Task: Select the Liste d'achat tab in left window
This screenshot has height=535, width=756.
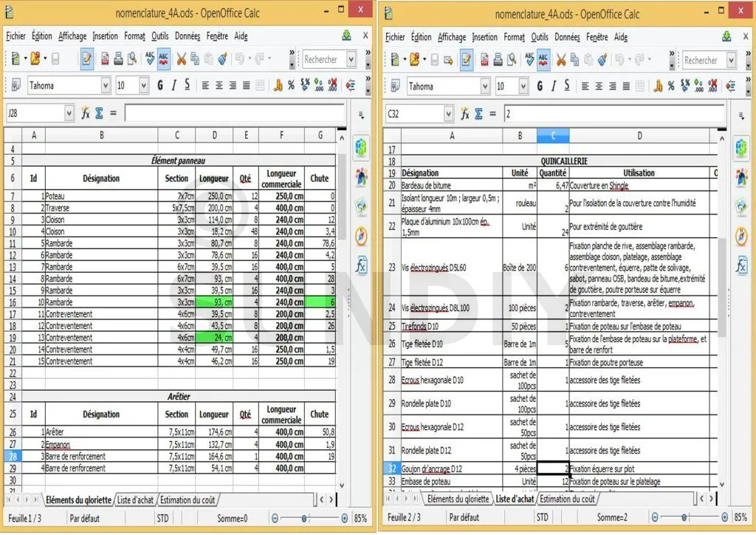Action: click(x=136, y=500)
